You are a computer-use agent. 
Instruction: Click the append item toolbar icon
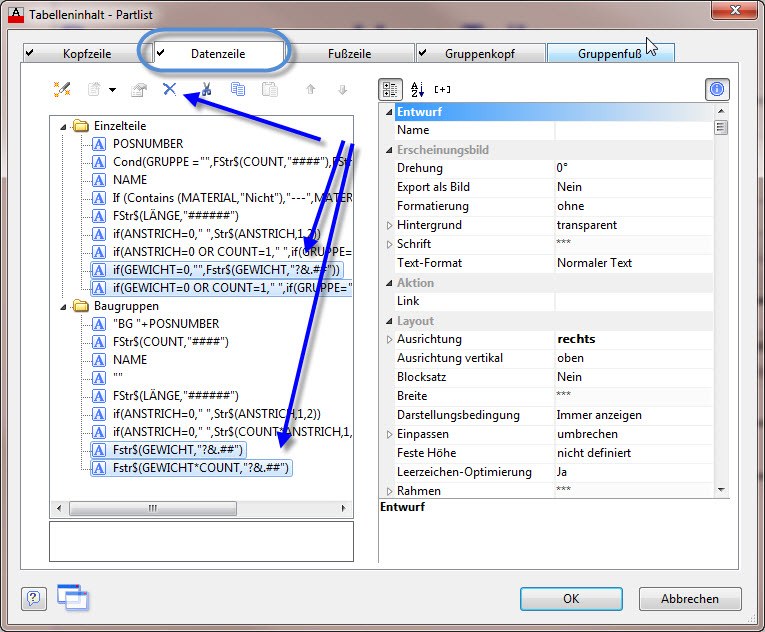coord(94,89)
